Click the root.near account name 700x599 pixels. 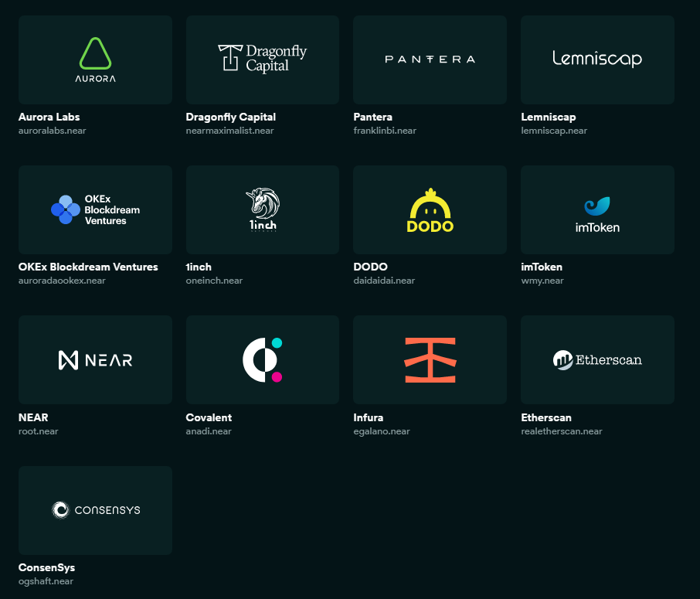pos(39,431)
